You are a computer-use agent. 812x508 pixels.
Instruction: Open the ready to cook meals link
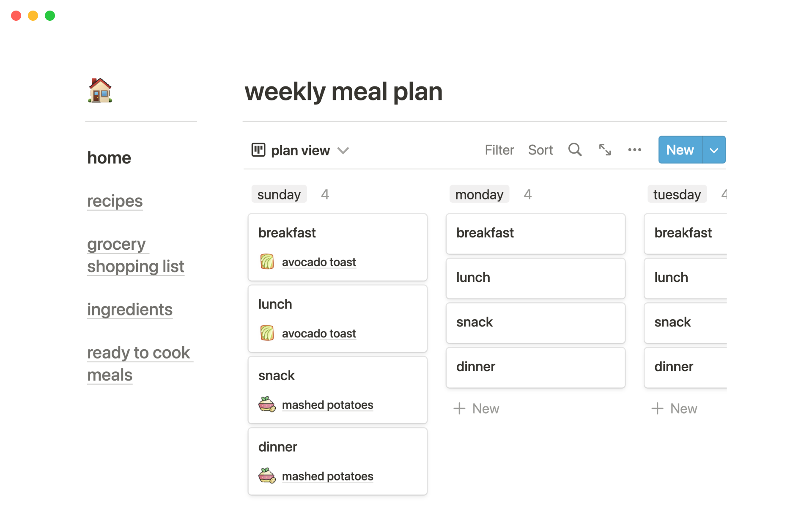click(x=138, y=364)
